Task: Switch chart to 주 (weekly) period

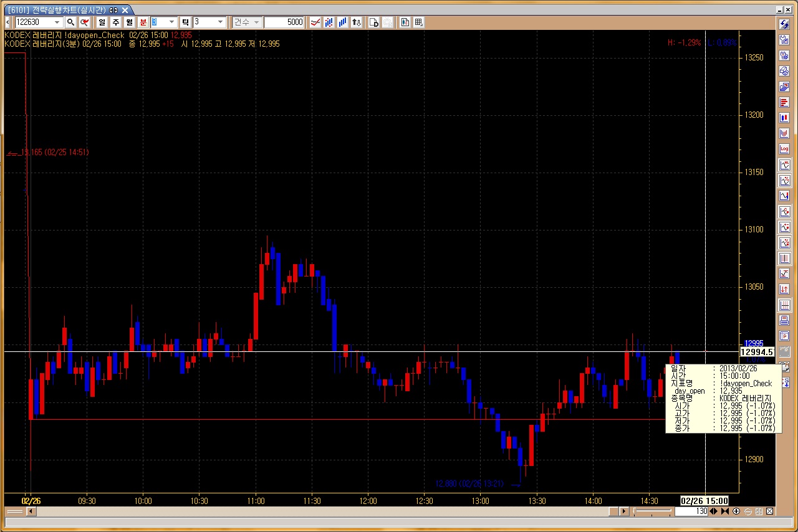Action: tap(115, 22)
